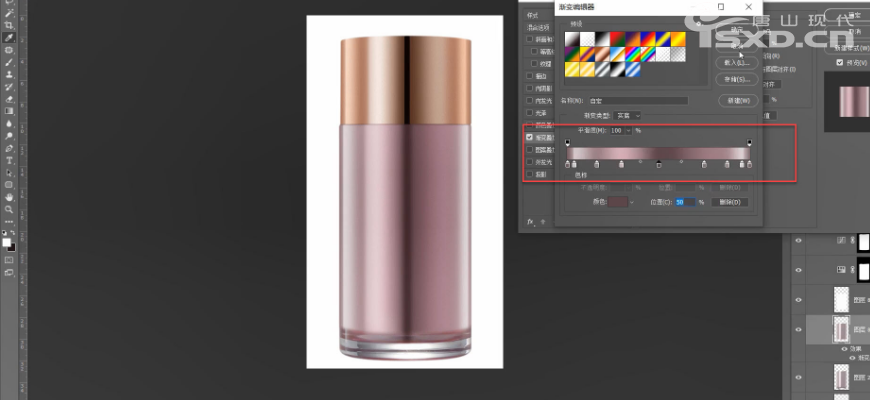Click the fx icon in Layer Style dialog
The height and width of the screenshot is (400, 870).
tap(531, 222)
